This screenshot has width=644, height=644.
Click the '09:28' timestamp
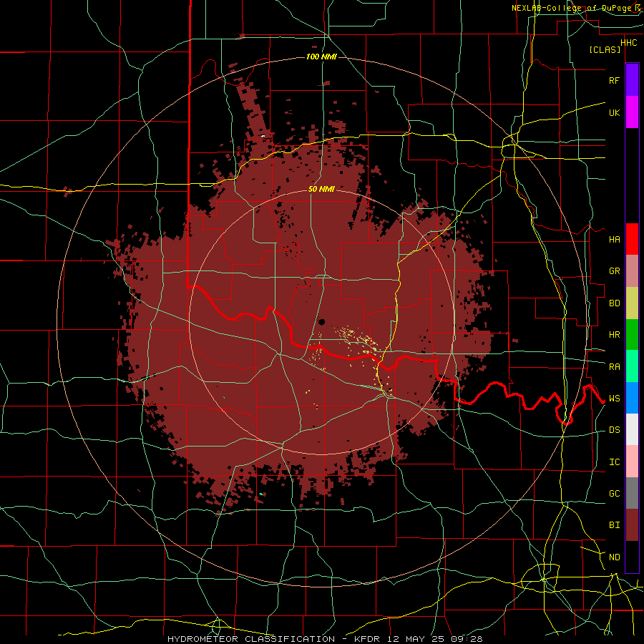467,639
